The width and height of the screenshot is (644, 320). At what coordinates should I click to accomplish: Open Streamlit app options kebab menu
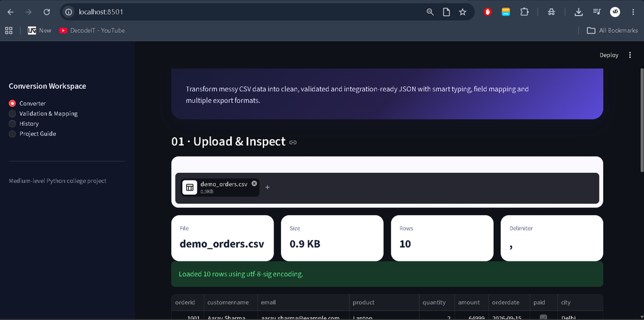[630, 55]
